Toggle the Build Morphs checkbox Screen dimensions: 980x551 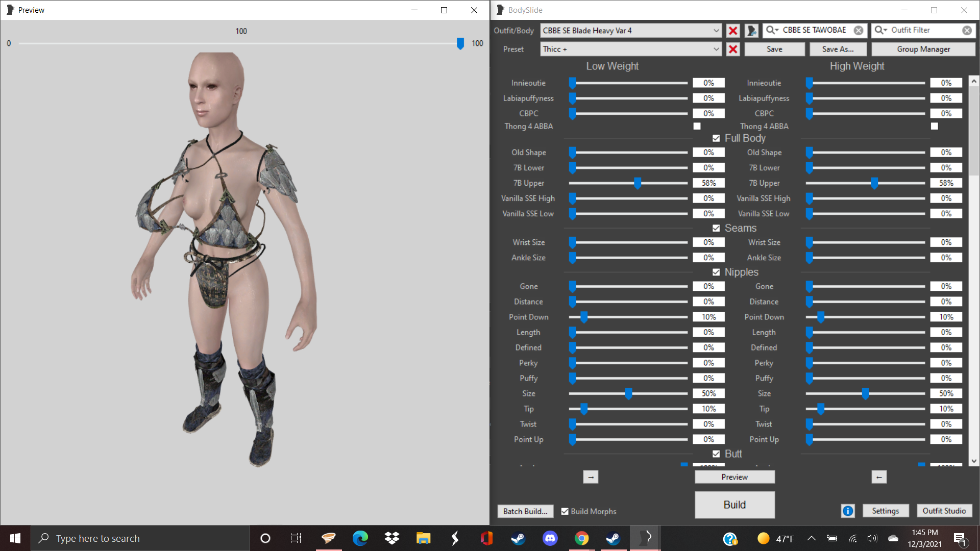tap(565, 511)
